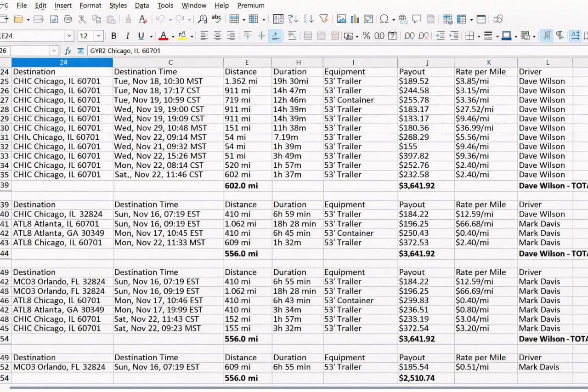Toggle Bold formatting
588x392 pixels.
point(114,36)
